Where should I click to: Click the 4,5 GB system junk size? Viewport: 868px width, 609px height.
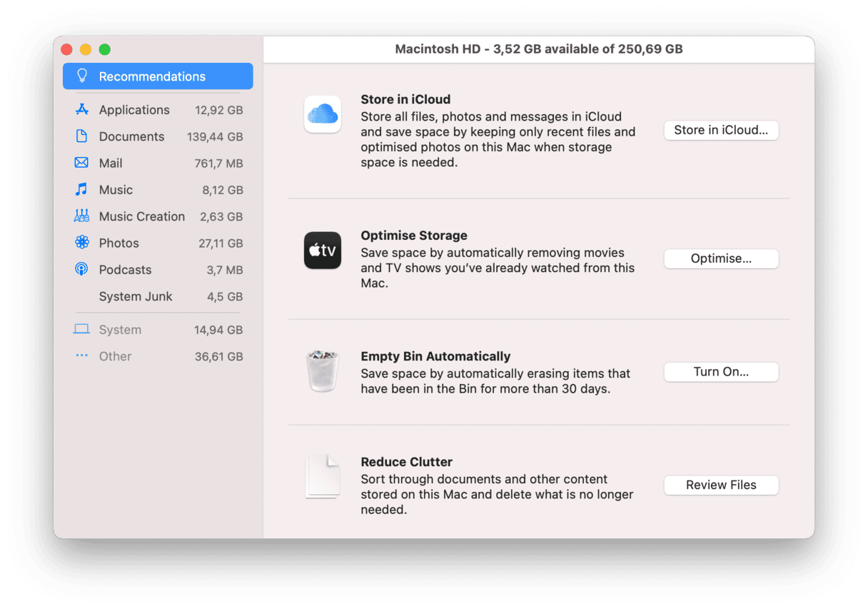pos(225,296)
